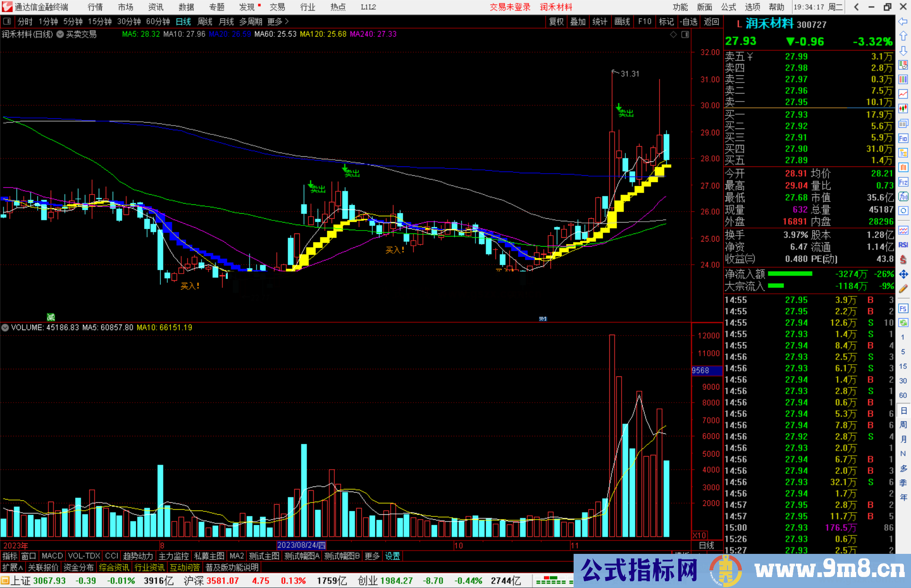Image resolution: width=911 pixels, height=588 pixels.
Task: Click the RSI indicator sidebar icon
Action: coord(903,245)
